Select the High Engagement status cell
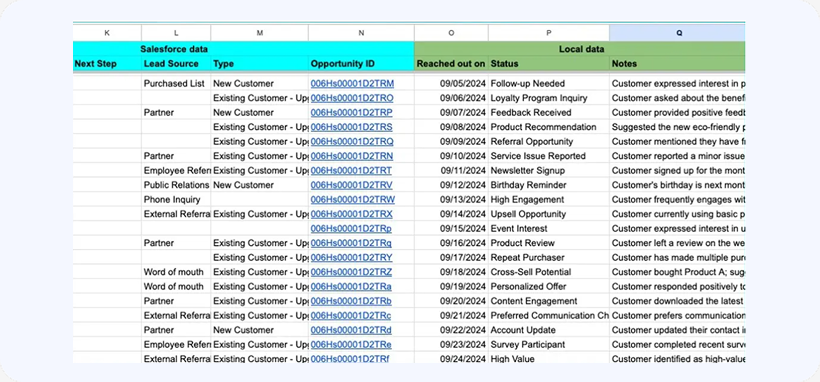Screen dimensions: 820x382 549,199
